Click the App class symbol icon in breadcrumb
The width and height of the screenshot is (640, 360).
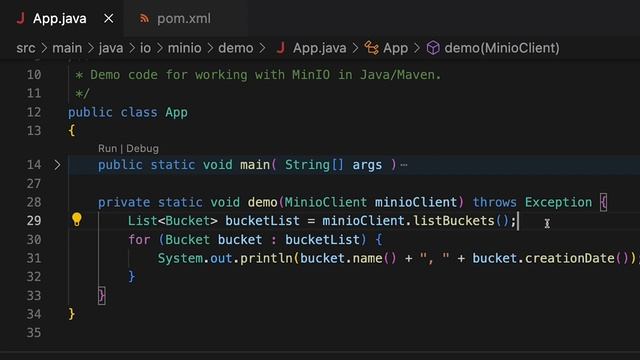click(x=371, y=48)
